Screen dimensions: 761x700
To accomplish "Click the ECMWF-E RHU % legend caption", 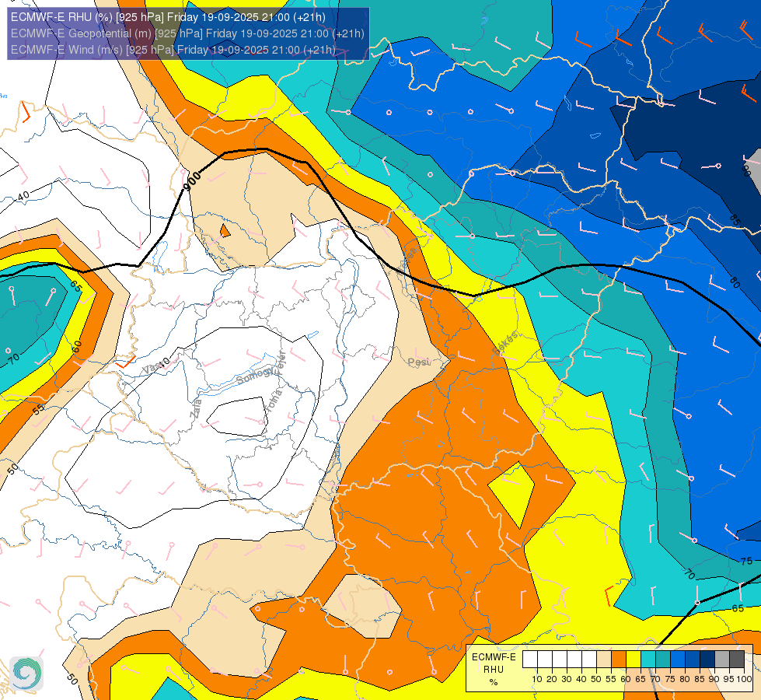I will pos(494,670).
